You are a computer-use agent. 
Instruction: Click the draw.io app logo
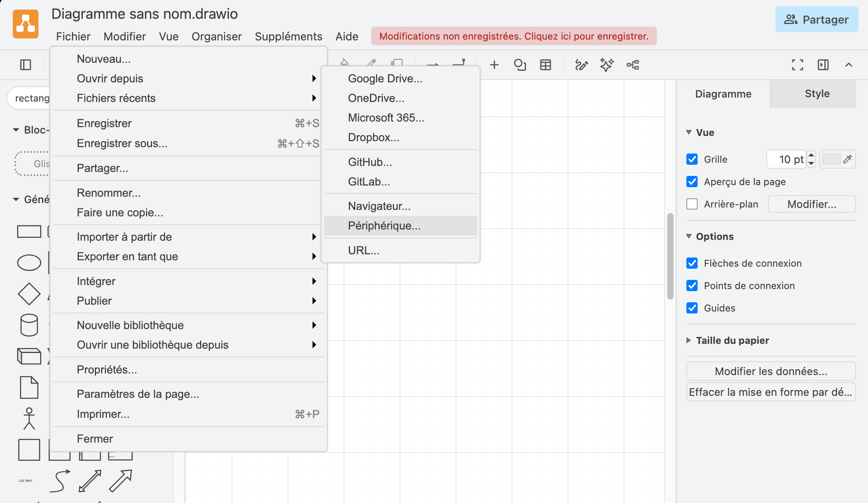tap(26, 24)
